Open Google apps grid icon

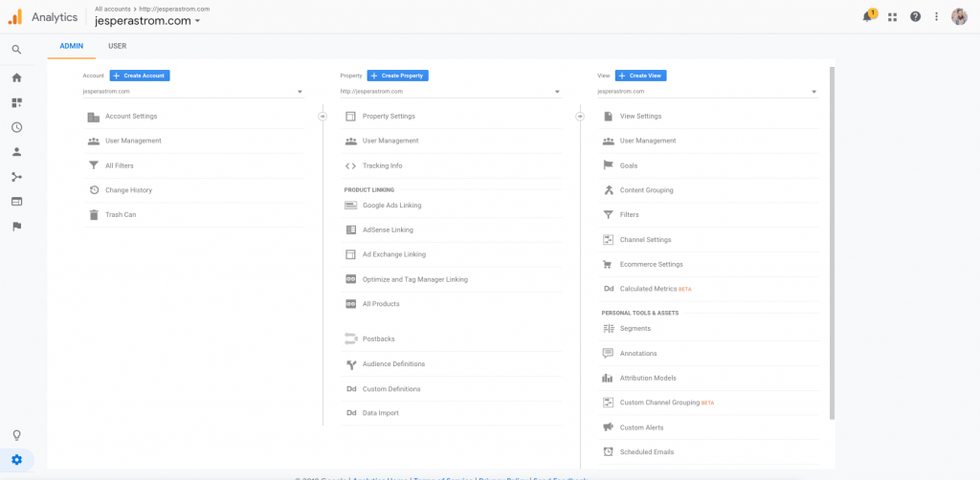pyautogui.click(x=892, y=17)
